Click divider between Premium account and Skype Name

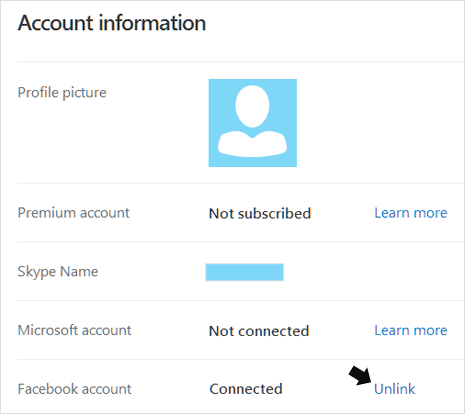click(241, 242)
